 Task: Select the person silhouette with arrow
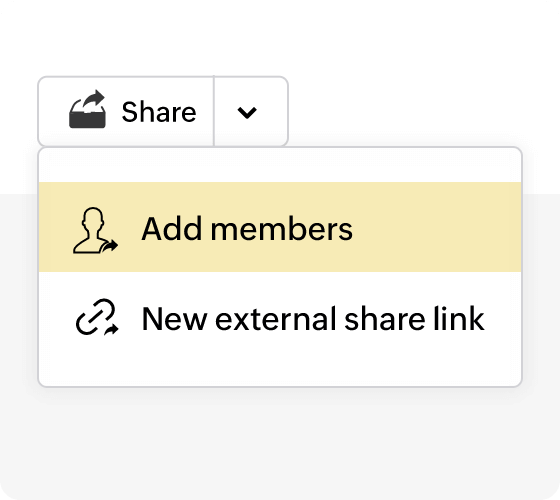tap(95, 231)
